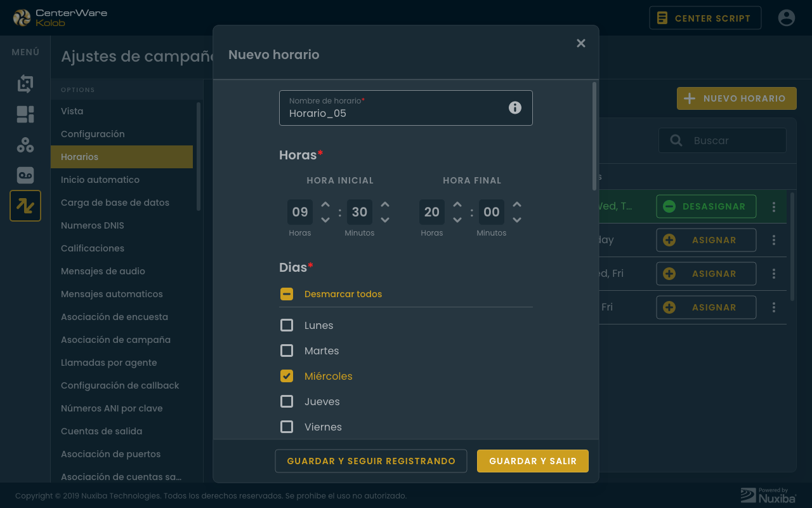Open Vista in the options menu
Screen dimensions: 812x508
122,111
